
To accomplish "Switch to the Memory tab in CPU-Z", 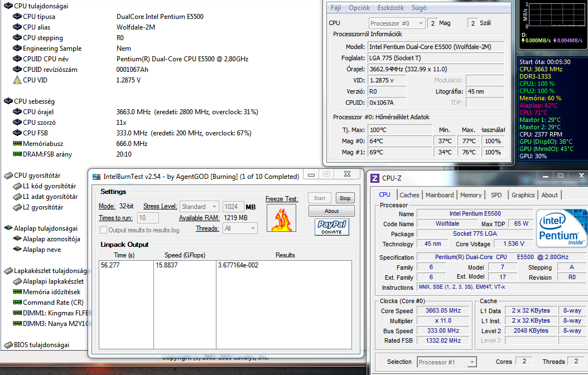I will pos(471,195).
